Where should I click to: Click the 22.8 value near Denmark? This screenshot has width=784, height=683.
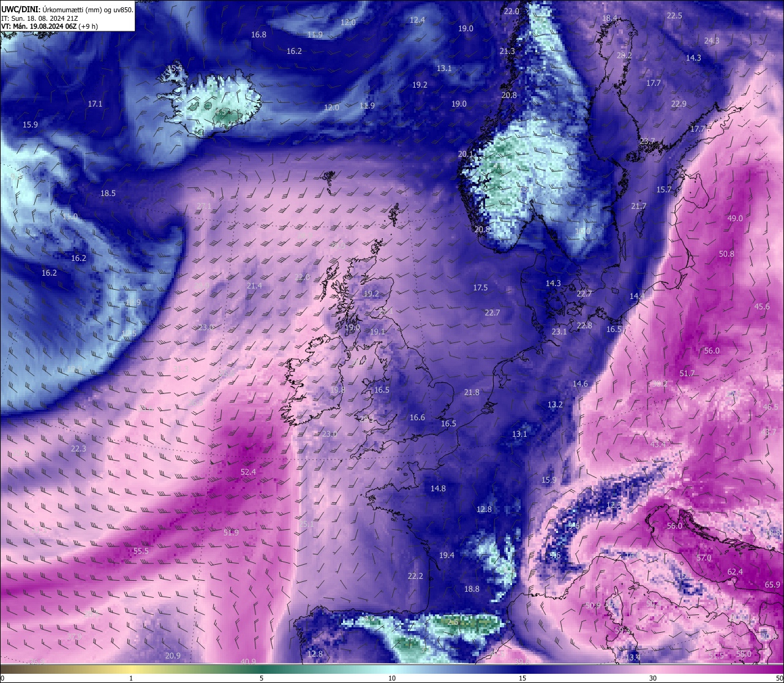[584, 326]
